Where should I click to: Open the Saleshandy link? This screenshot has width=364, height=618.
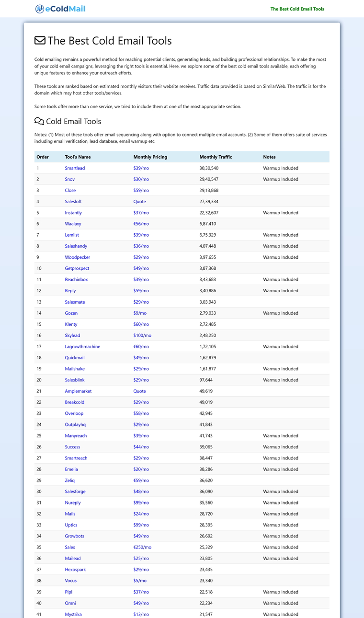click(76, 246)
